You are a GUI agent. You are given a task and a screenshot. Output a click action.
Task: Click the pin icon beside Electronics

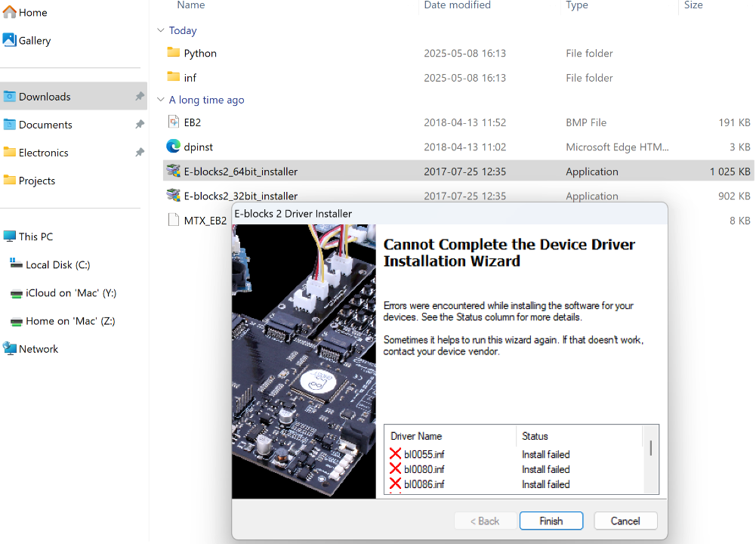pyautogui.click(x=139, y=152)
